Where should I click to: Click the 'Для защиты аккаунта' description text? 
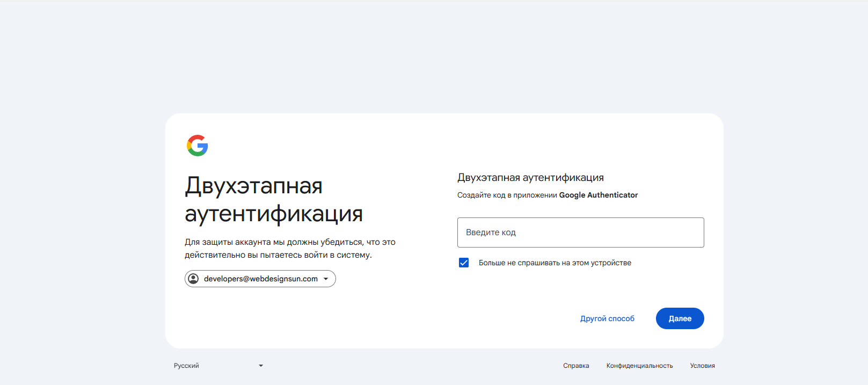pos(290,249)
